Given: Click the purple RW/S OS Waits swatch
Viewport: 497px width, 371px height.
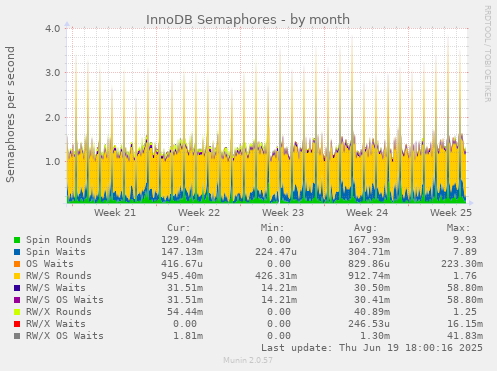Looking at the screenshot, I should pos(17,300).
